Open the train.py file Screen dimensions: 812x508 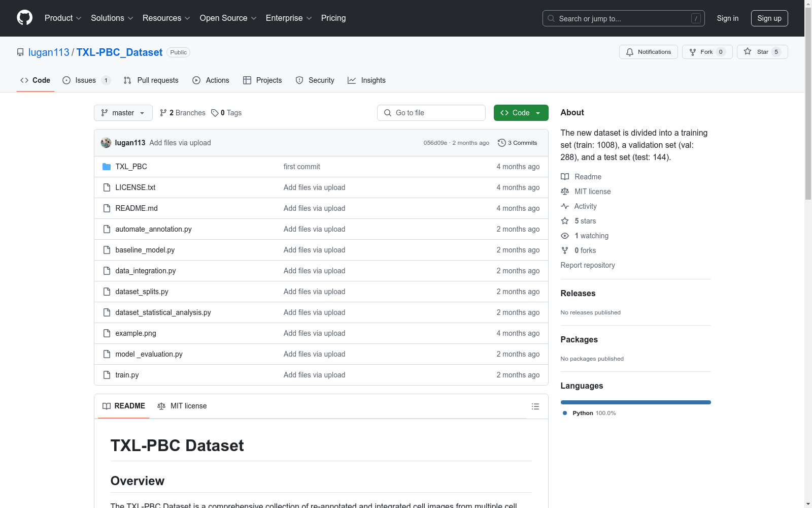[x=127, y=375]
